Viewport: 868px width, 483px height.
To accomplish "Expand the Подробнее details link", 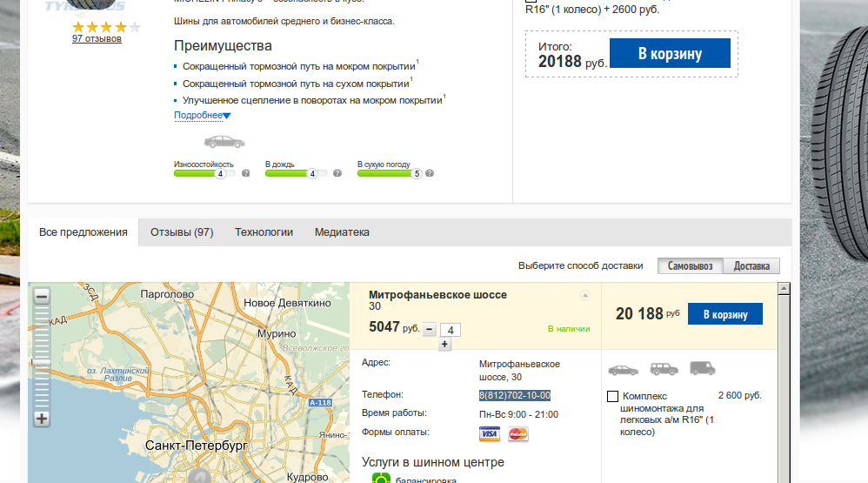I will pos(202,115).
